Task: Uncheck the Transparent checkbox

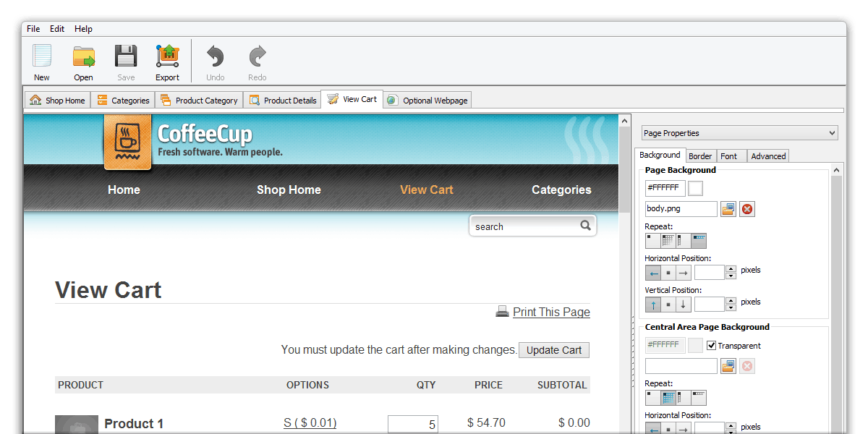Action: [x=711, y=346]
